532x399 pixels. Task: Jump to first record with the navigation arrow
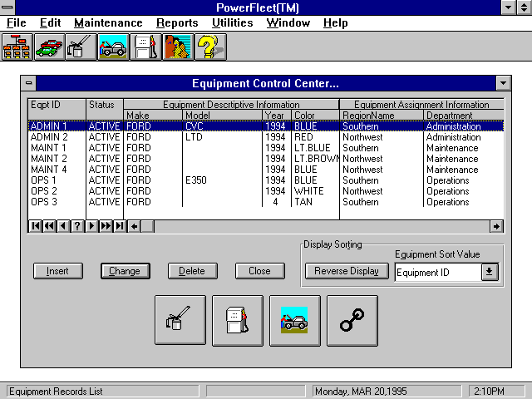tap(36, 226)
